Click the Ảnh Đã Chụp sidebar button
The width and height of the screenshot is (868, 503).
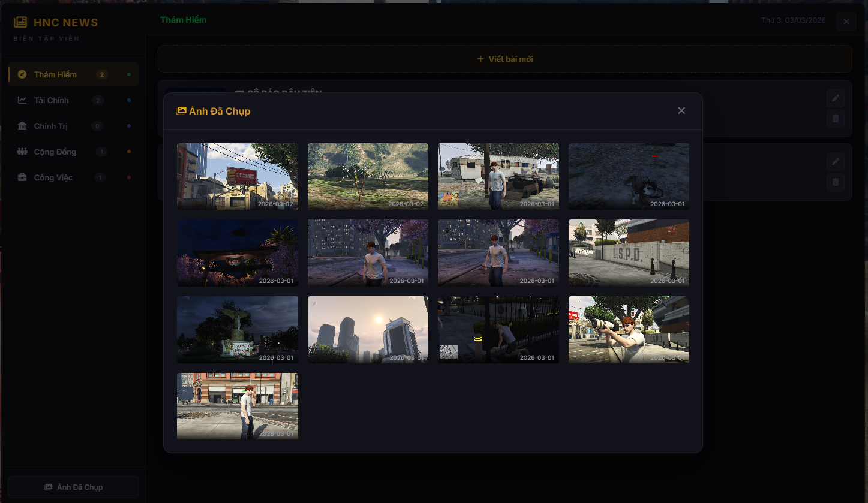click(x=73, y=487)
